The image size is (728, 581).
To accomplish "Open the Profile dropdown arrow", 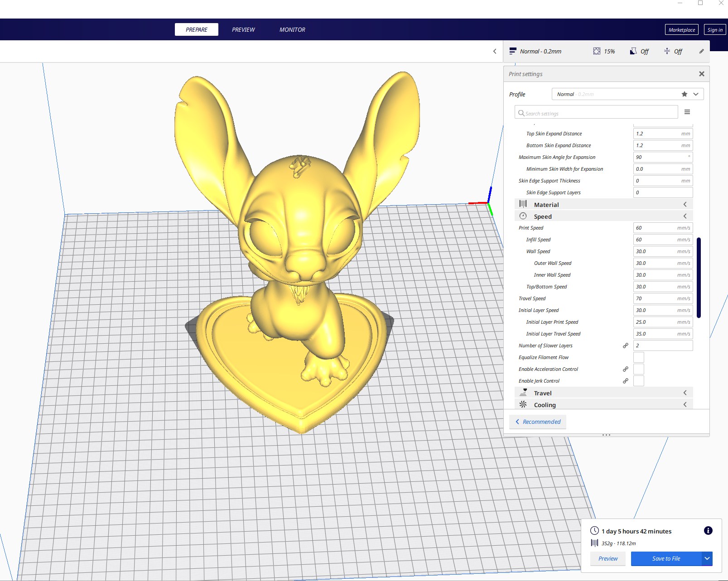I will pos(696,94).
